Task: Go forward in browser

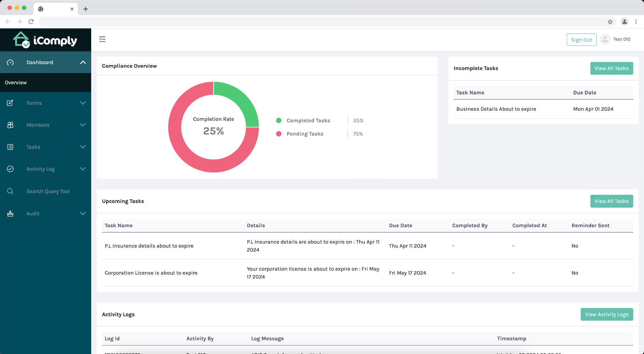Action: [x=19, y=22]
